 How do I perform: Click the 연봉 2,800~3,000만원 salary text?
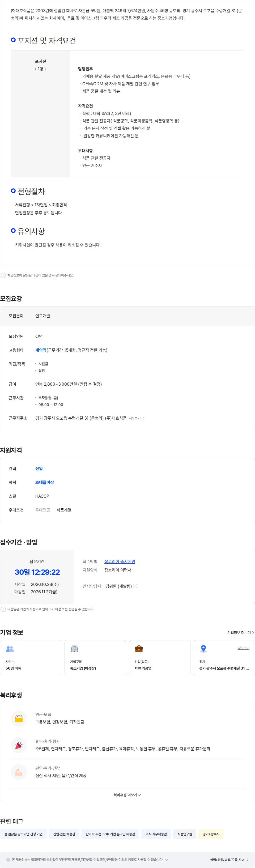click(68, 384)
